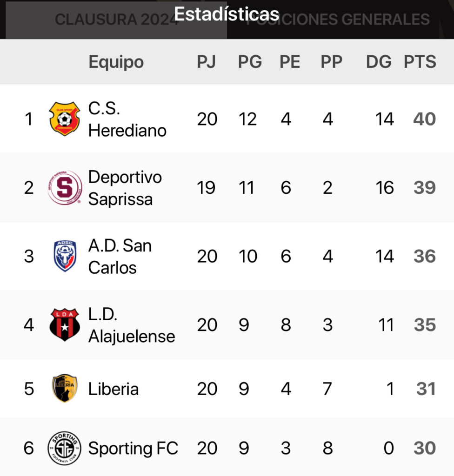The width and height of the screenshot is (454, 476).
Task: Tap the Equipo column header
Action: click(116, 62)
